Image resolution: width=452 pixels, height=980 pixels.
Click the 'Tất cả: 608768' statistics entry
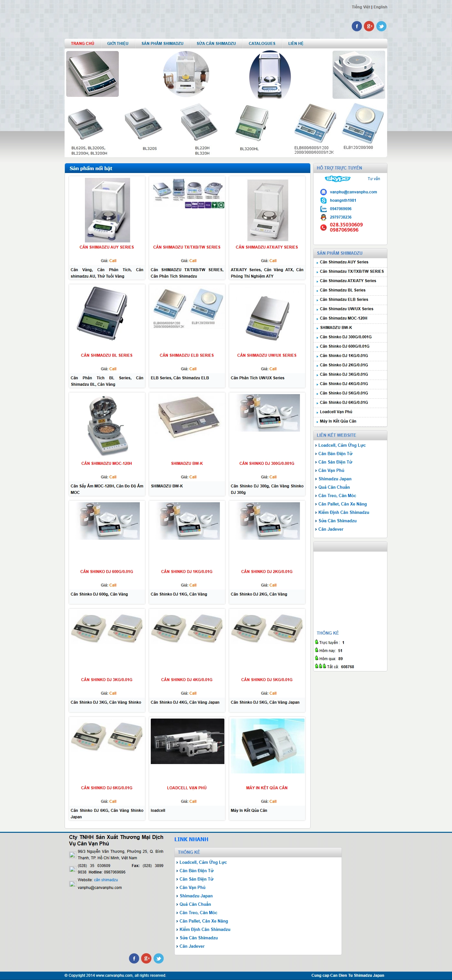tap(334, 667)
